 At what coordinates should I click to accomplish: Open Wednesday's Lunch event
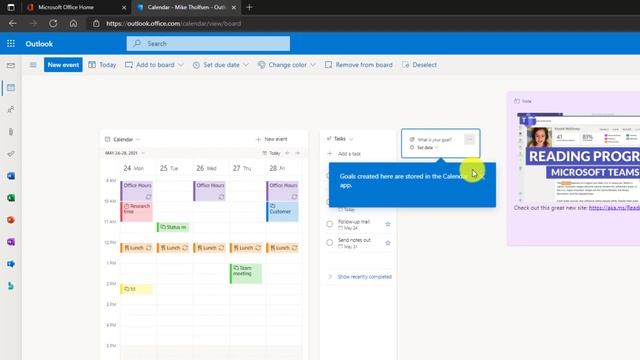click(209, 248)
